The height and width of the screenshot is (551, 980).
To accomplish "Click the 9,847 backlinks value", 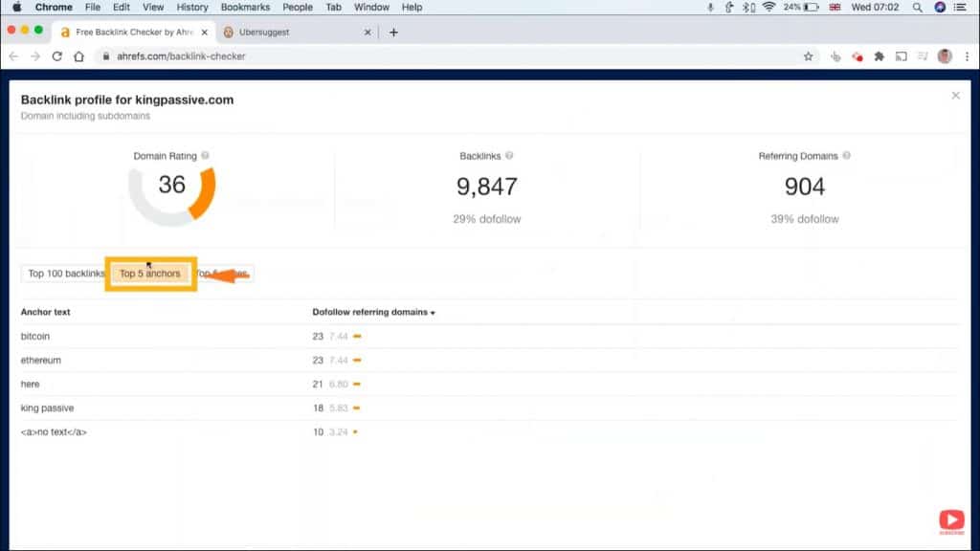I will (487, 187).
